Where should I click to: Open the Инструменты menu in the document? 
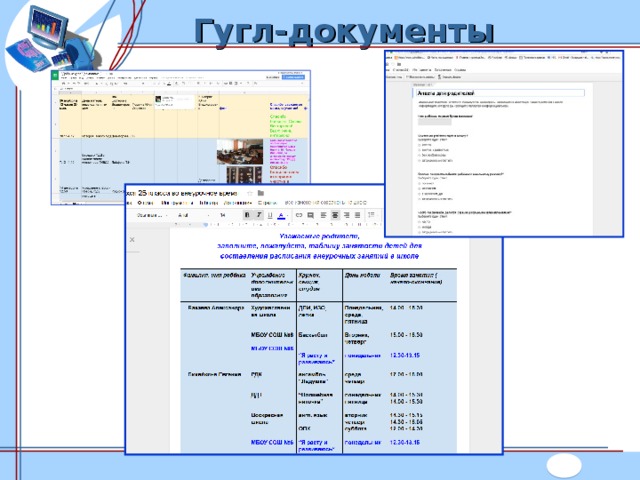pos(177,203)
